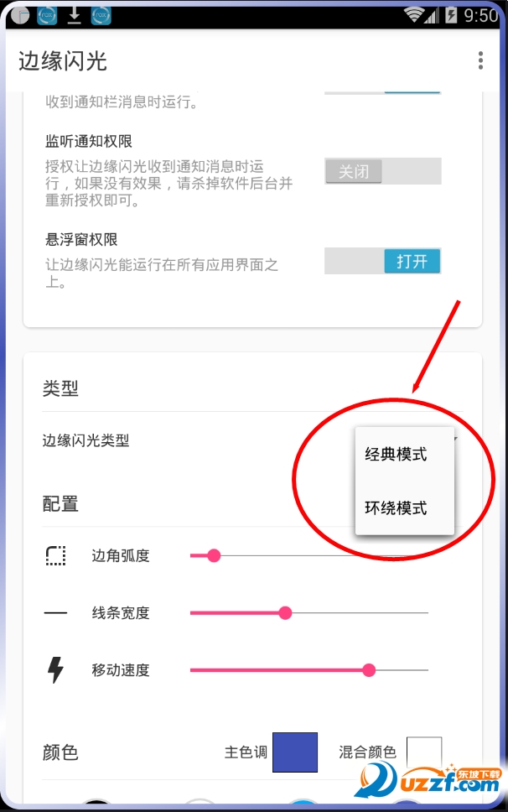Toggle the floating window permission switch
Screen dimensions: 508x812
[382, 262]
